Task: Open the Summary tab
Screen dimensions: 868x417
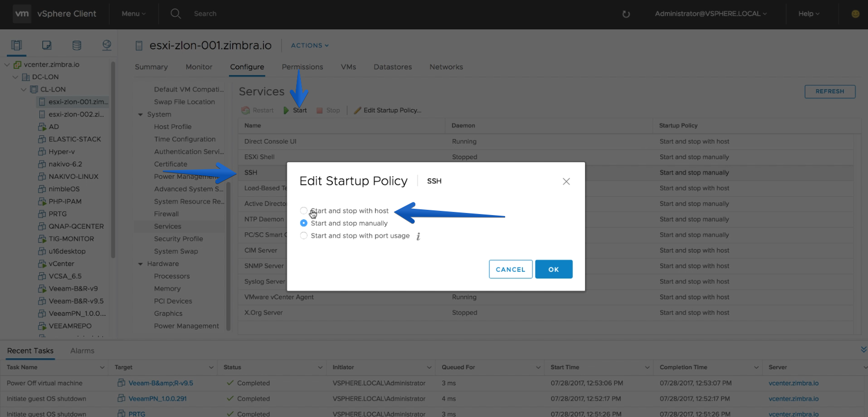Action: [151, 67]
